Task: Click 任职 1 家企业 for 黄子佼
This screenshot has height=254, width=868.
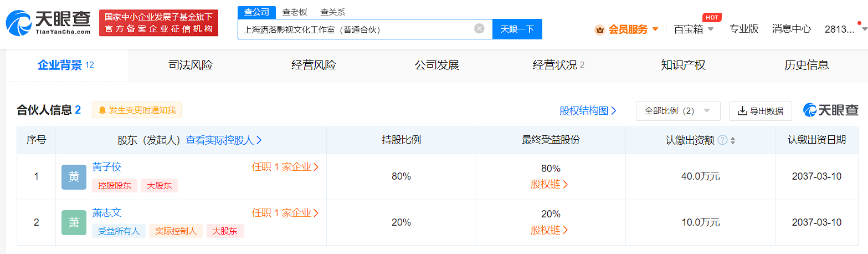Action: (x=286, y=167)
